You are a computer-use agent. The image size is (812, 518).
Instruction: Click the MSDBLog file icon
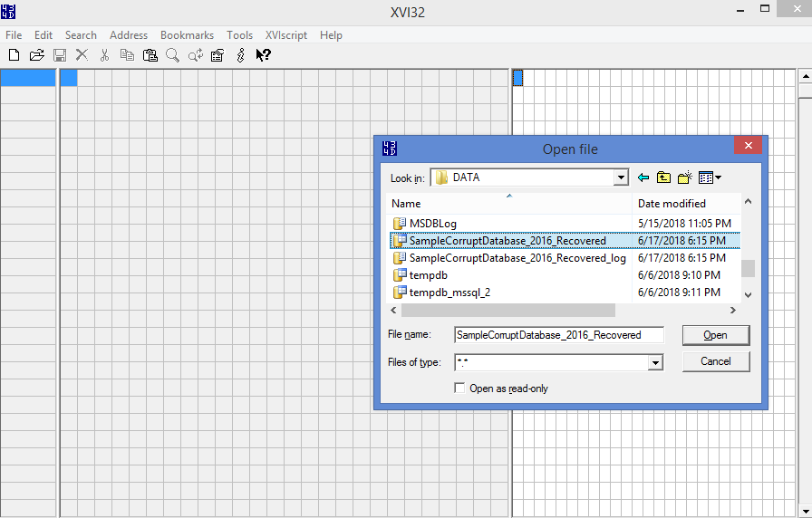(x=400, y=224)
